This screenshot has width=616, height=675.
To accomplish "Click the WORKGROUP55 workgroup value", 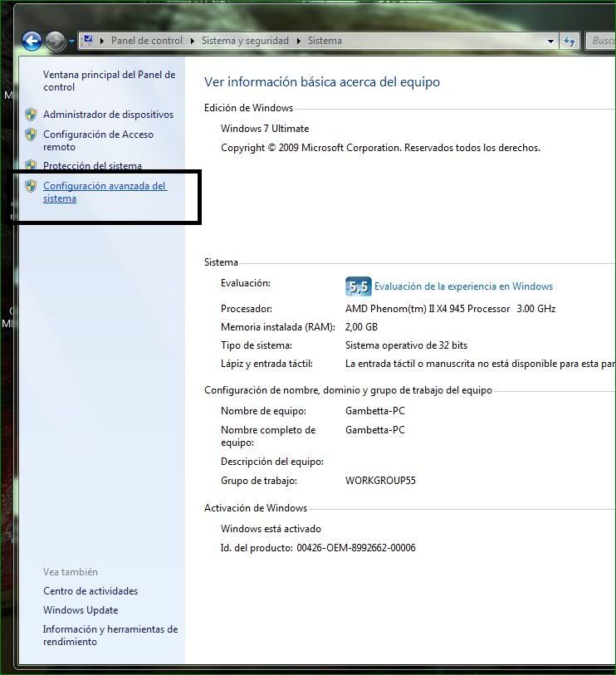I will [x=380, y=481].
